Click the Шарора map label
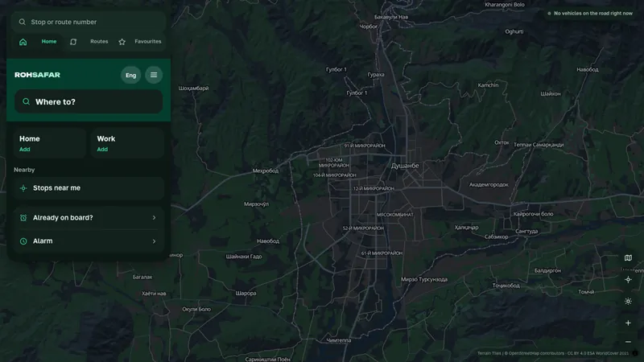The image size is (644, 362). tap(246, 294)
